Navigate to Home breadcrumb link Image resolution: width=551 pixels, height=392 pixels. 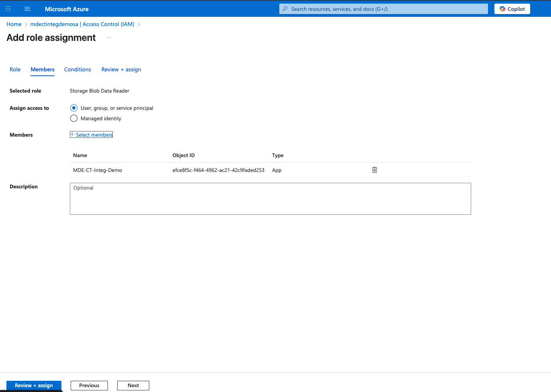pos(14,24)
